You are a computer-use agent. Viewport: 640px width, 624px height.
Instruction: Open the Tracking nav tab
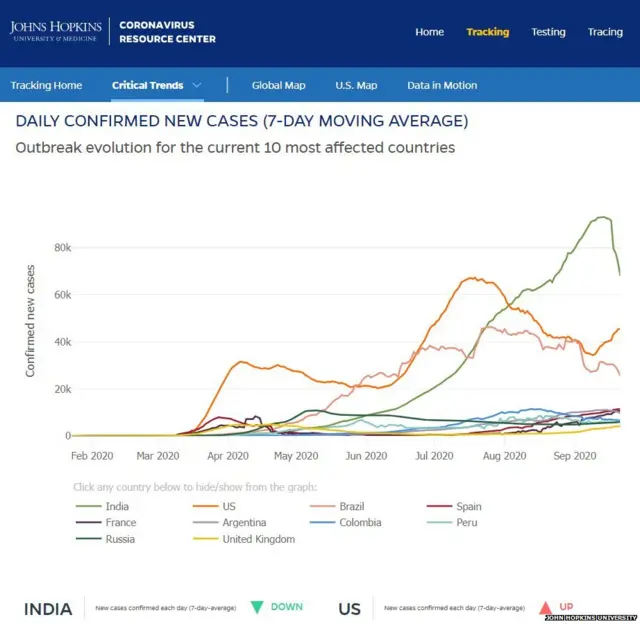click(x=487, y=32)
